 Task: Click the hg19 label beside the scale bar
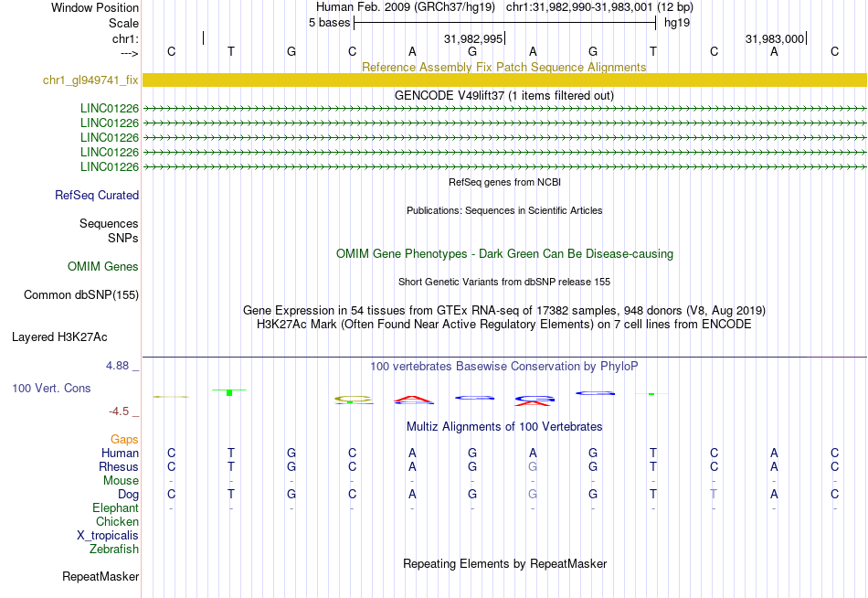tap(677, 23)
